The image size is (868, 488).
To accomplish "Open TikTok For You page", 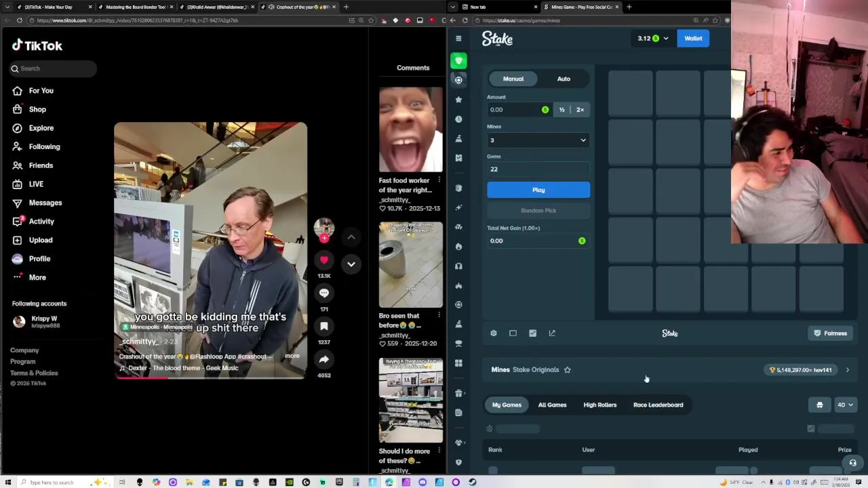I will tap(33, 91).
